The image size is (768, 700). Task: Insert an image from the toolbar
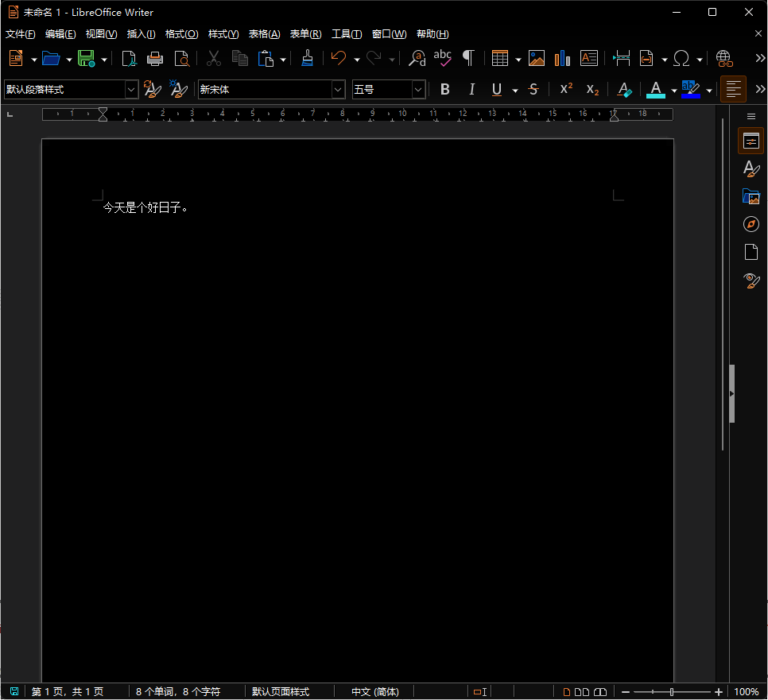point(537,59)
